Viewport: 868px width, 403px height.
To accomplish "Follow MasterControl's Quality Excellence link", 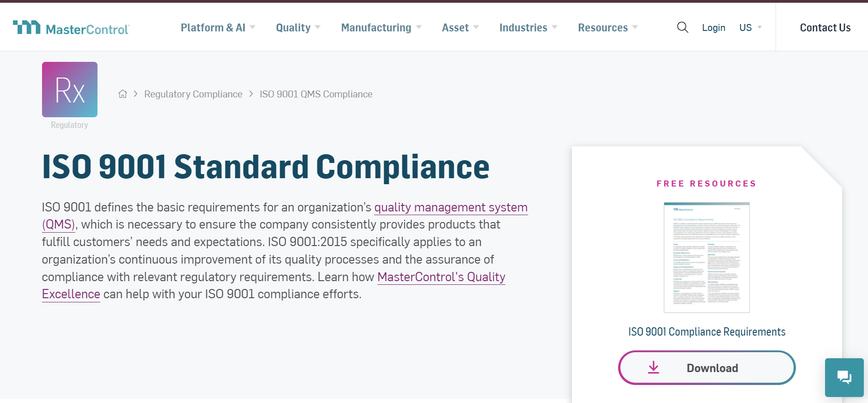I will tap(441, 277).
